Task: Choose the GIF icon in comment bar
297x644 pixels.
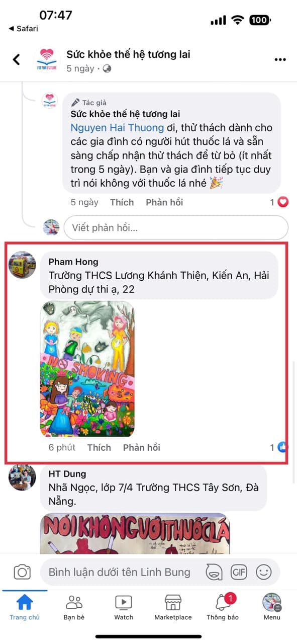Action: [x=239, y=572]
